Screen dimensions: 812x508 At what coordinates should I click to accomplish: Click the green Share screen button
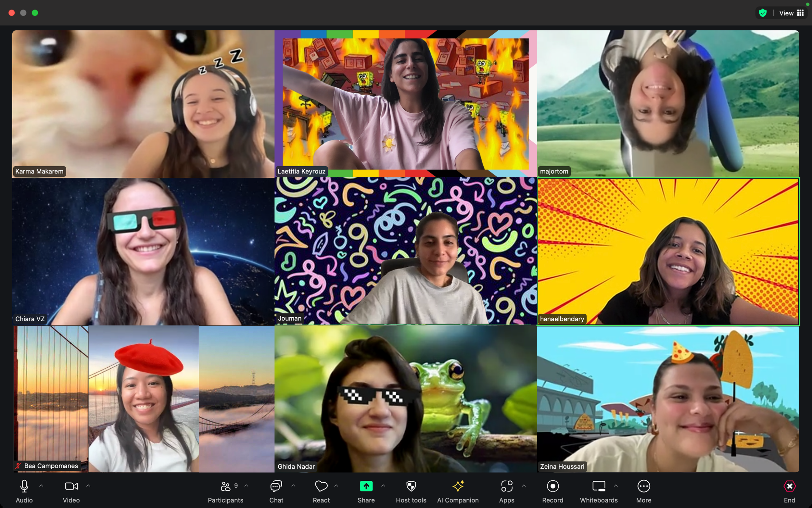pos(366,486)
